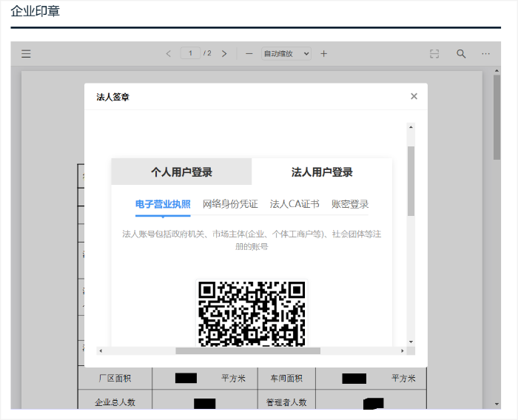Image resolution: width=518 pixels, height=420 pixels.
Task: Open the PDF search magnifier
Action: (461, 53)
